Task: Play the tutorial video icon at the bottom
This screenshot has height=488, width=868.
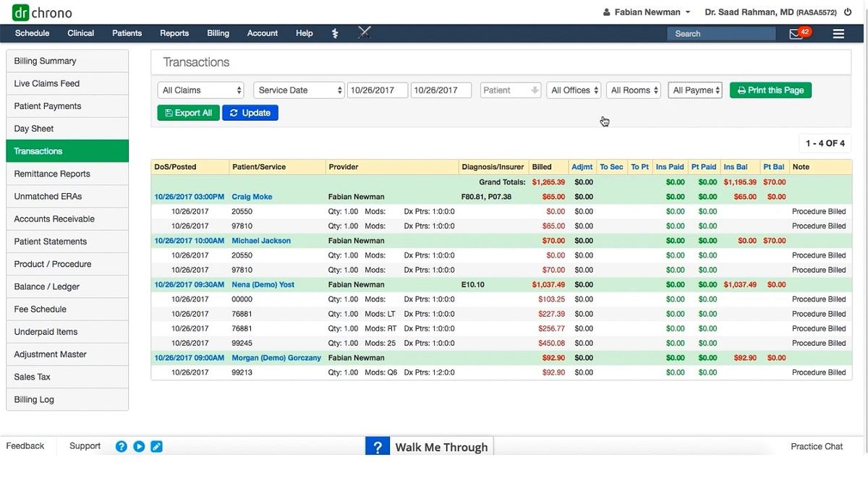Action: click(139, 446)
